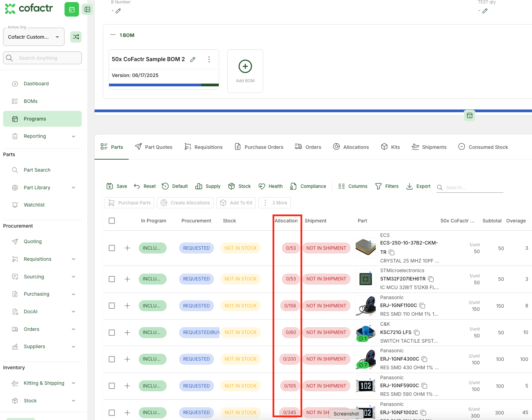Screen dimensions: 532x420
Task: Expand ECS crystal row with plus icon
Action: tap(127, 248)
